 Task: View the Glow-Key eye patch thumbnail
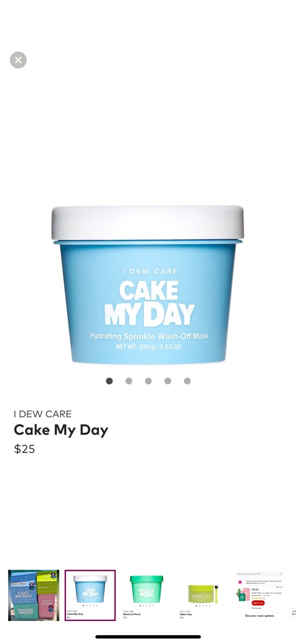pyautogui.click(x=203, y=595)
